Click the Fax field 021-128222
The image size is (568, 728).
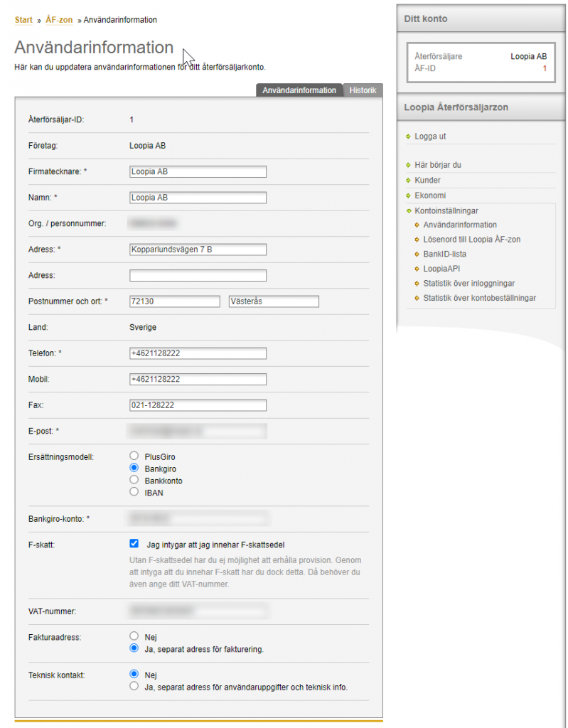(x=198, y=406)
